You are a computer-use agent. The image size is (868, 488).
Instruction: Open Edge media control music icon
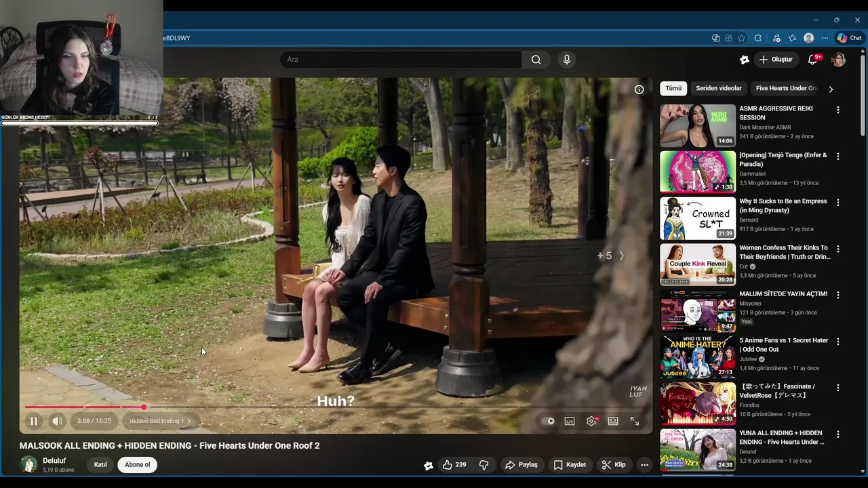pos(776,38)
